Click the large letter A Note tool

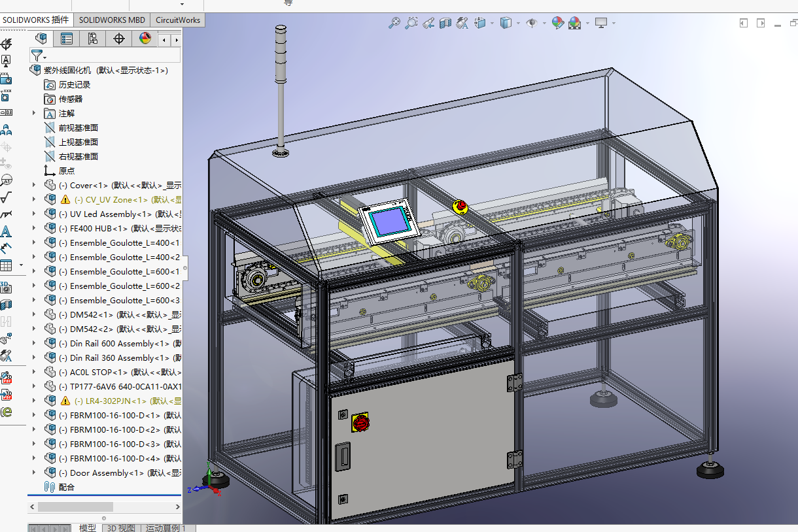tap(6, 231)
